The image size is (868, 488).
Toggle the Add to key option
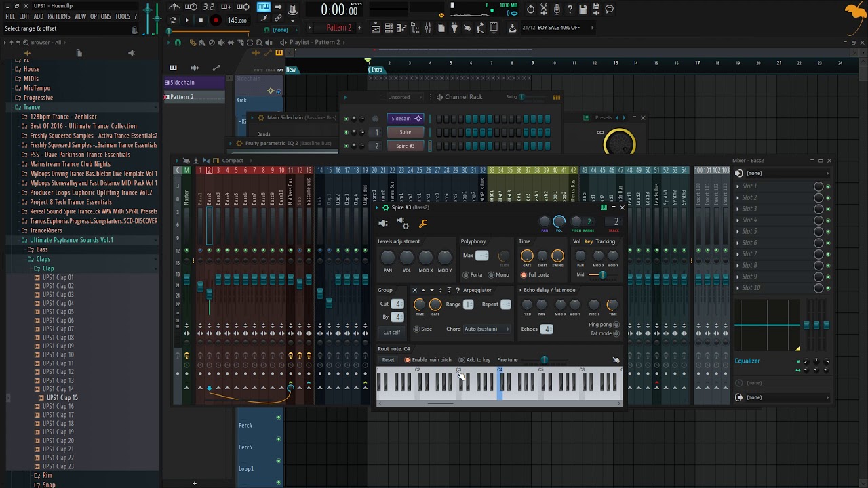[462, 360]
